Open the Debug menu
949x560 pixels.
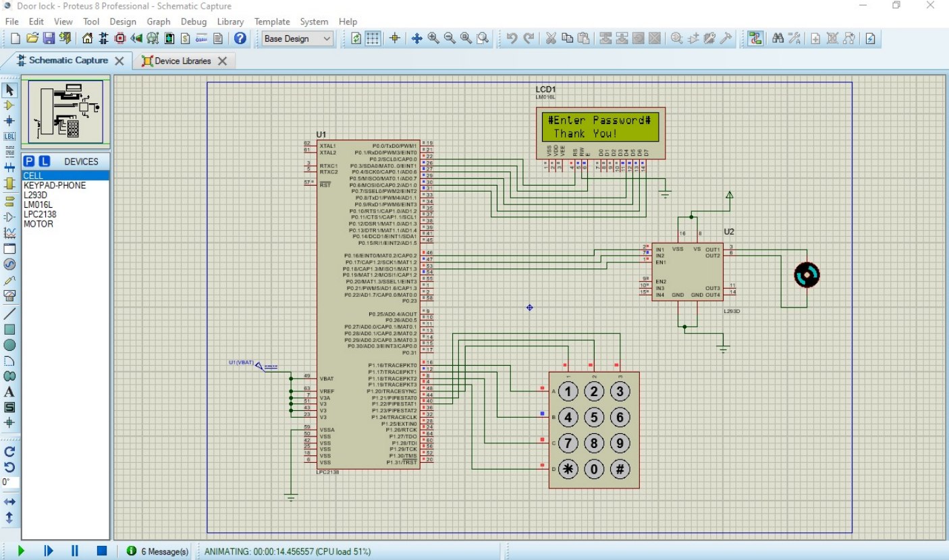point(194,22)
